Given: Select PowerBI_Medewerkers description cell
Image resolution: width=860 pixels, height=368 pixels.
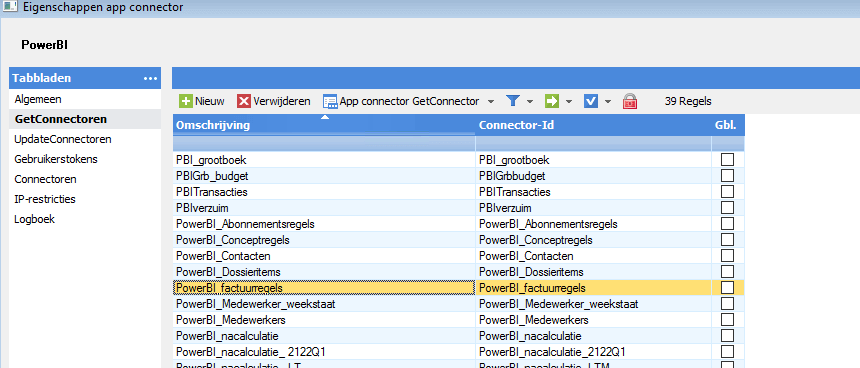Looking at the screenshot, I should [324, 319].
